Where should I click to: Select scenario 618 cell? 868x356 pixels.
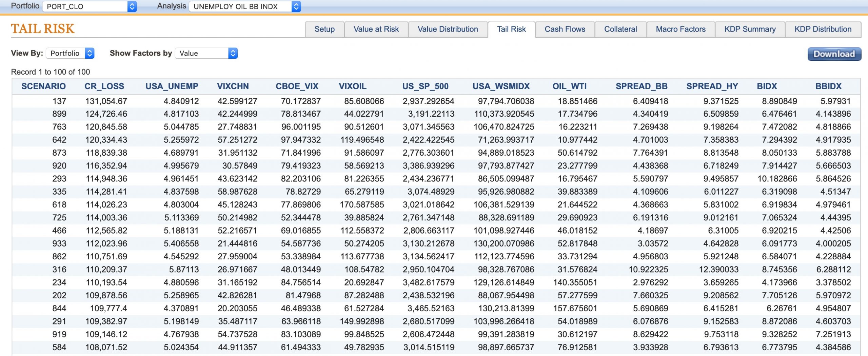point(59,204)
